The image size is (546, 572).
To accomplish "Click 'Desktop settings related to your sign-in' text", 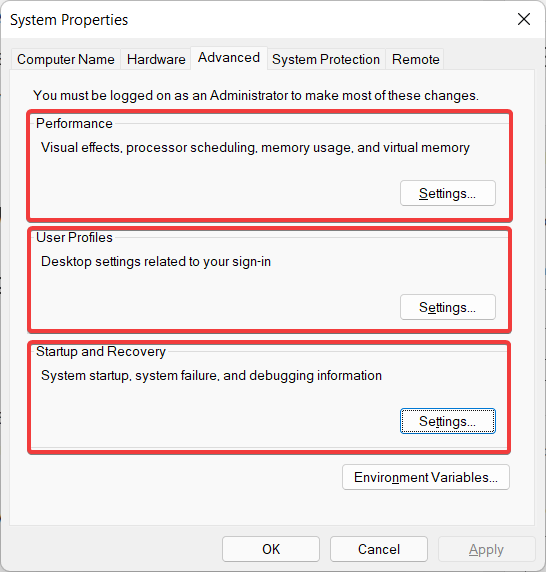I will pyautogui.click(x=156, y=262).
